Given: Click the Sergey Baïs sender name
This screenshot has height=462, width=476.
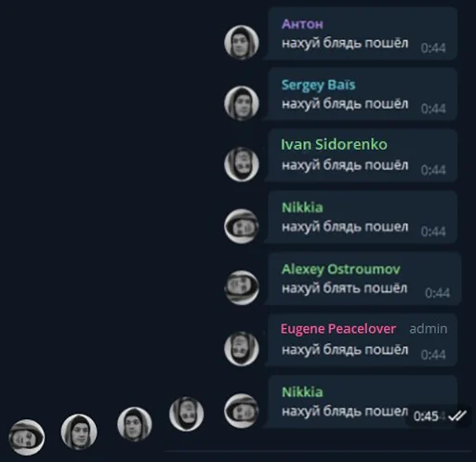Looking at the screenshot, I should (318, 85).
